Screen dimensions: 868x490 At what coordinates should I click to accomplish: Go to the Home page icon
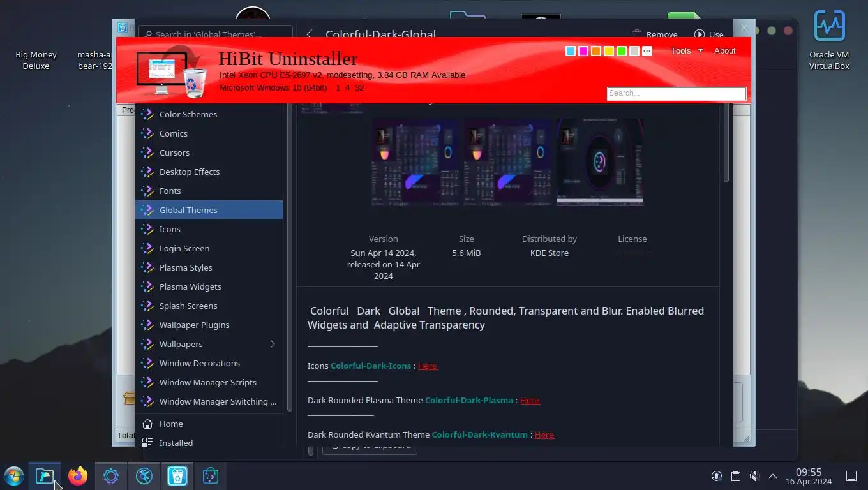tap(147, 424)
